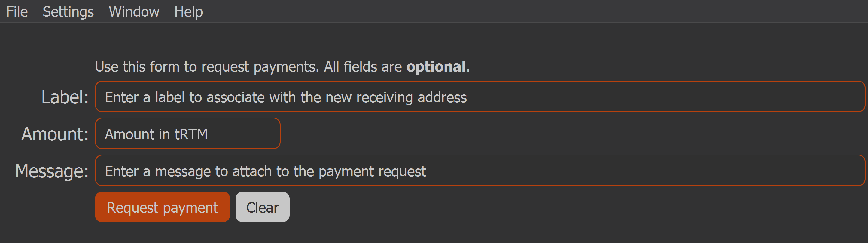The image size is (868, 243).
Task: Reset form fields using the gray Clear button
Action: [x=262, y=207]
